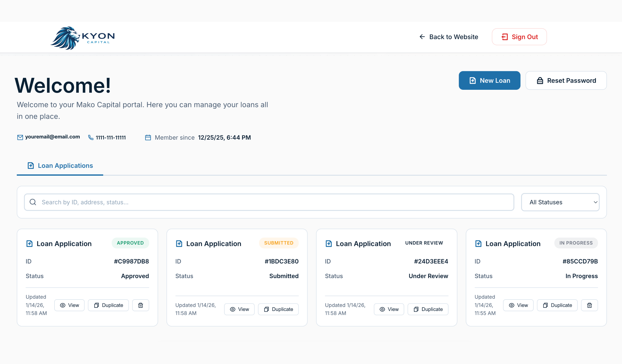The image size is (622, 364).
Task: View the Approved loan application
Action: click(x=69, y=305)
